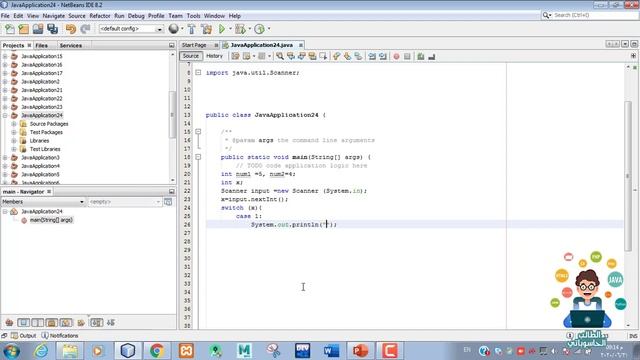Open the File menu
The image size is (640, 360).
click(5, 16)
